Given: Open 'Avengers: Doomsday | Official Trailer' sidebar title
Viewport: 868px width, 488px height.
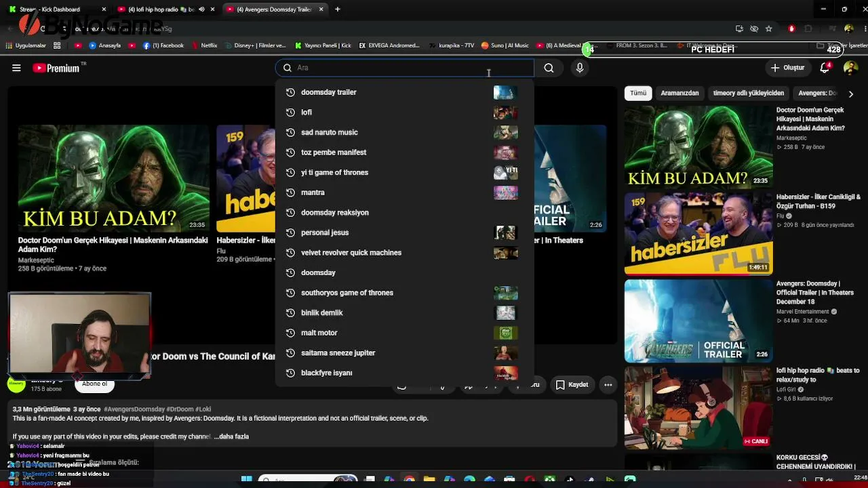Looking at the screenshot, I should click(815, 293).
